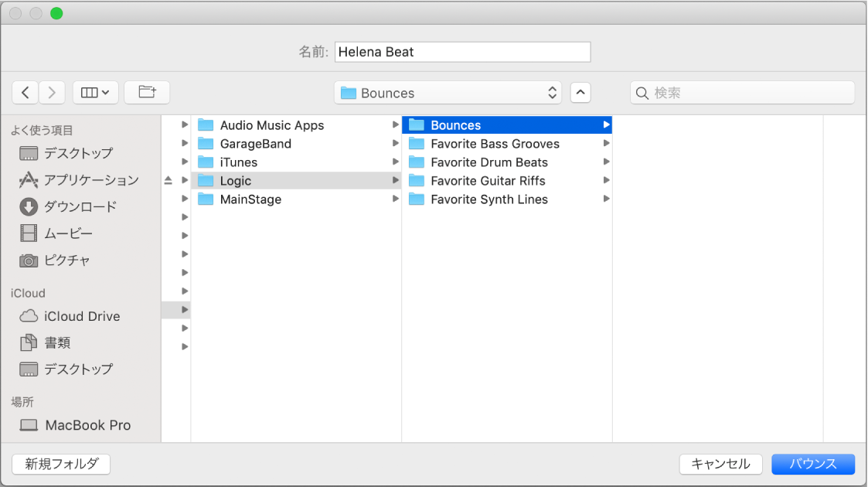Screen dimensions: 868x487
Task: Select the Audio Music Apps folder
Action: click(x=296, y=125)
